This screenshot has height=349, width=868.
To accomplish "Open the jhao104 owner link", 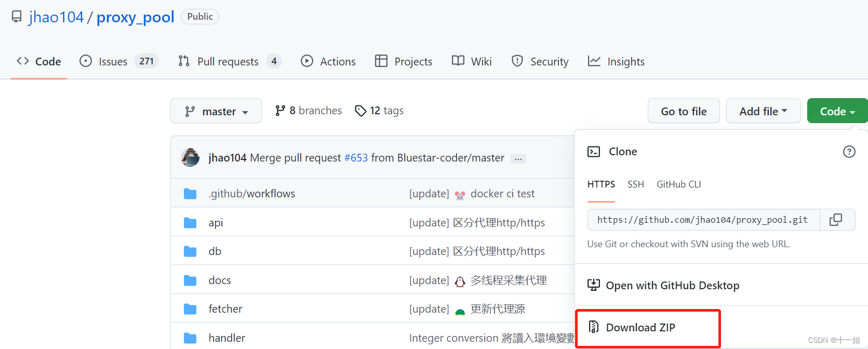I will tap(56, 17).
